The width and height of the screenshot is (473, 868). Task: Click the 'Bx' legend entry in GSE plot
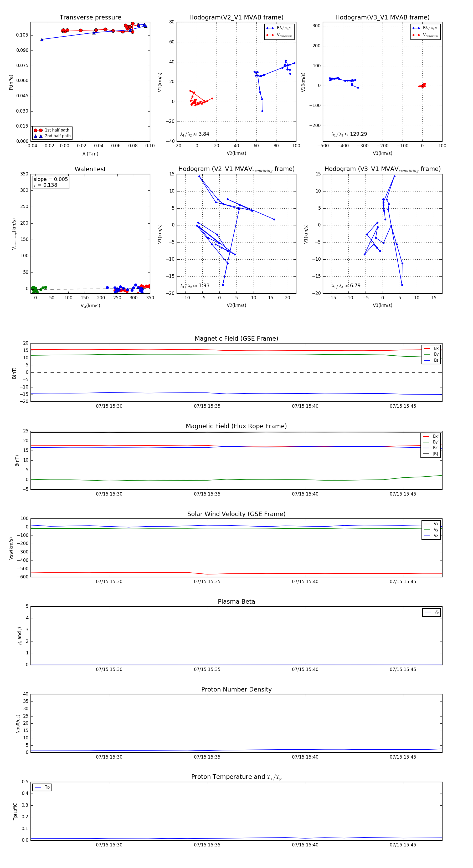pyautogui.click(x=431, y=349)
